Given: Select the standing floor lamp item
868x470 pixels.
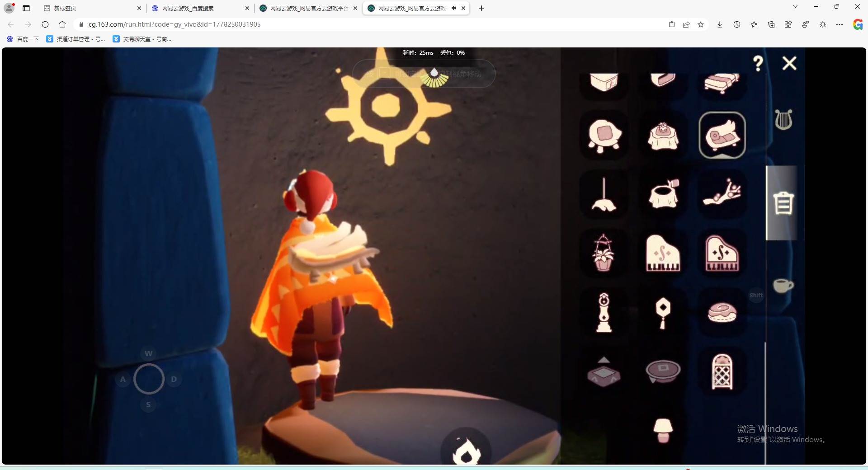Looking at the screenshot, I should tap(604, 194).
